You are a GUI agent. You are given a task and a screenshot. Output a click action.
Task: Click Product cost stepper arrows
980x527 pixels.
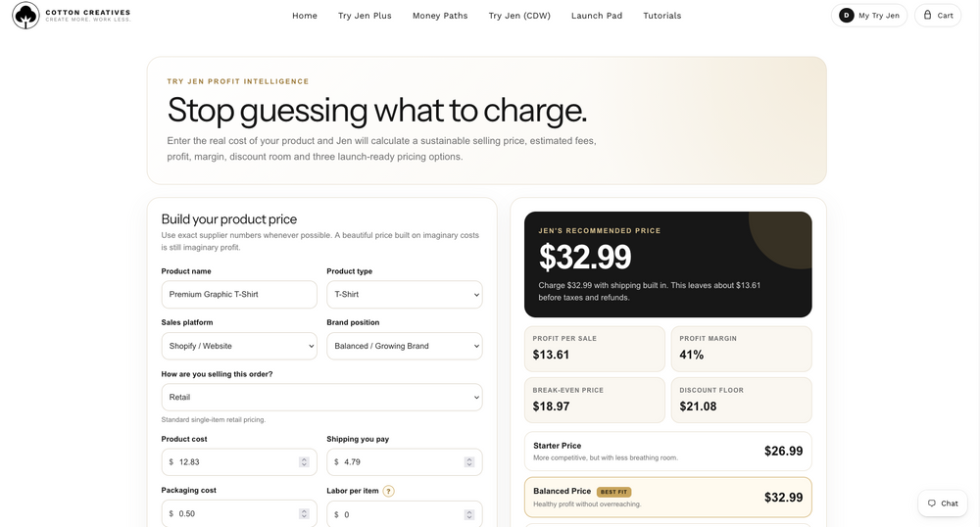304,462
